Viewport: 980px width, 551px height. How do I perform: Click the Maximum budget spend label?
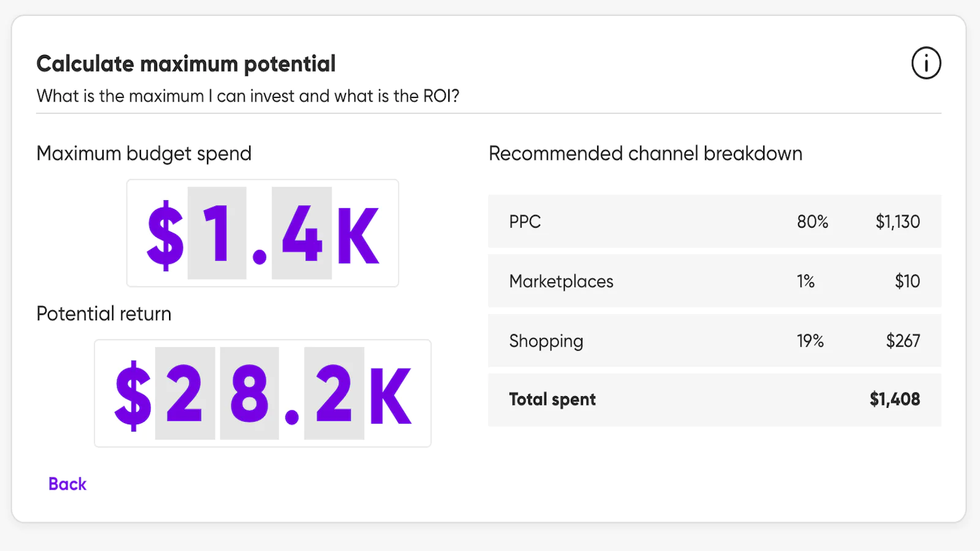point(144,154)
